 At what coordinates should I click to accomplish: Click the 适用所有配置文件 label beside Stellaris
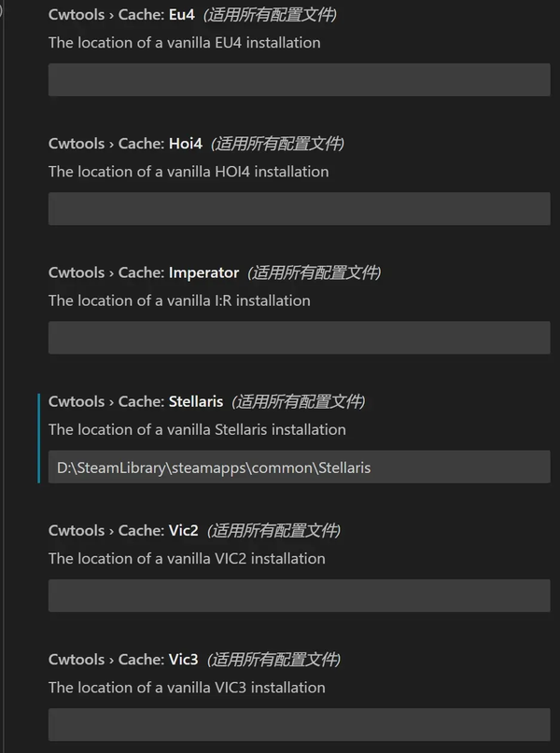pos(299,401)
